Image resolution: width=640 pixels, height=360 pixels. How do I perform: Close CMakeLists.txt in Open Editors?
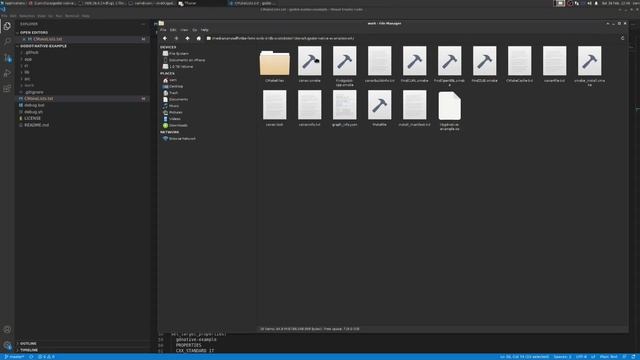[x=24, y=39]
